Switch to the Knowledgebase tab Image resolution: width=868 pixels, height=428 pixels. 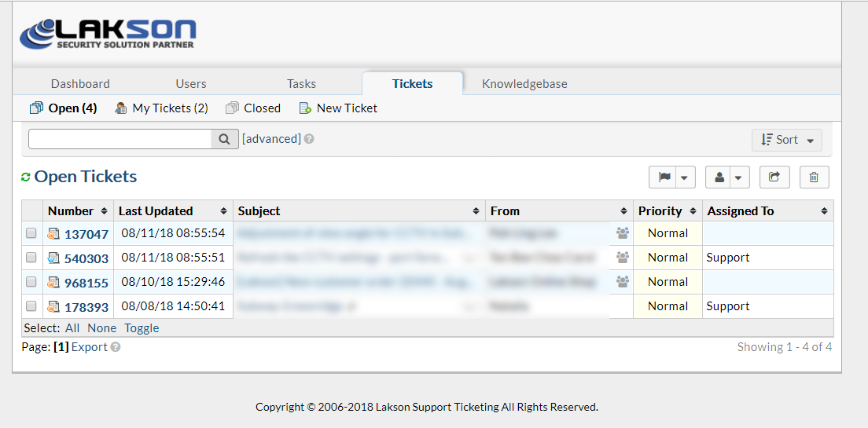click(524, 83)
